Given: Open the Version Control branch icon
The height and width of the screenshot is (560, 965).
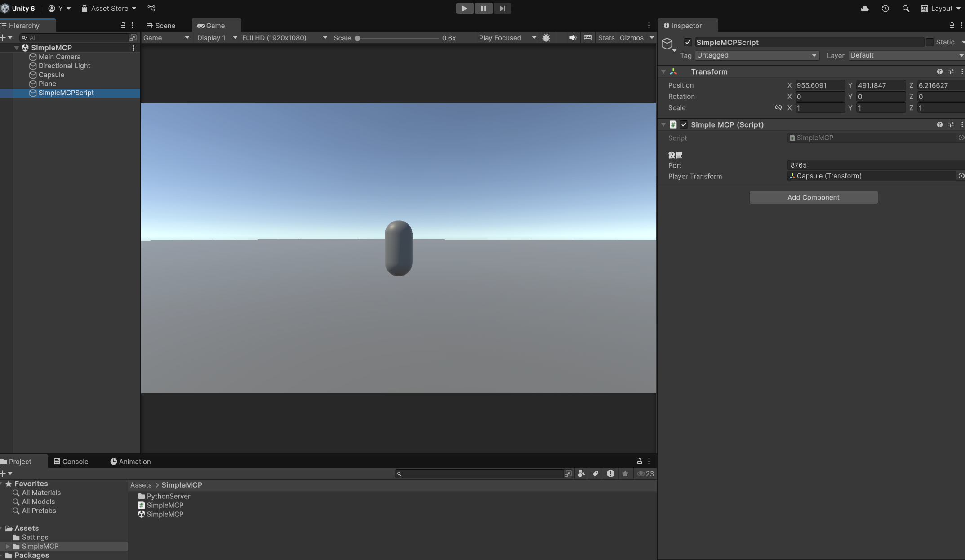Looking at the screenshot, I should point(151,9).
